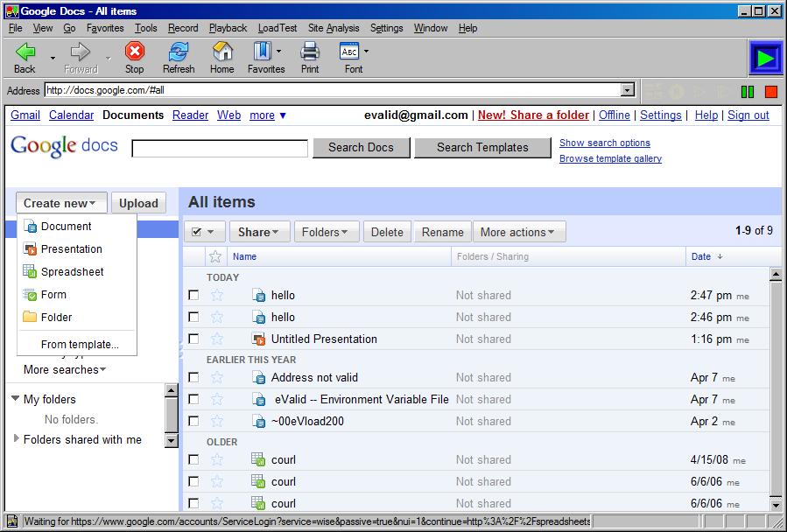Click the document icon beside Address not valid
787x532 pixels.
258,377
